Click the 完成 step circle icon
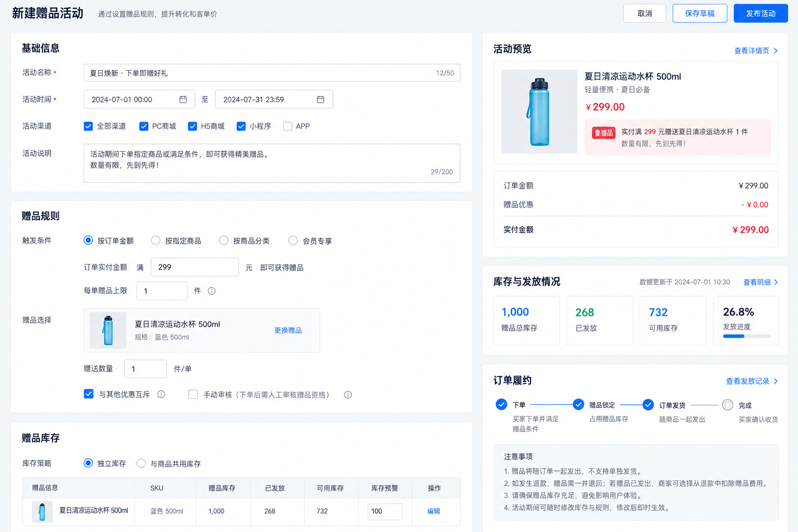 tap(728, 405)
